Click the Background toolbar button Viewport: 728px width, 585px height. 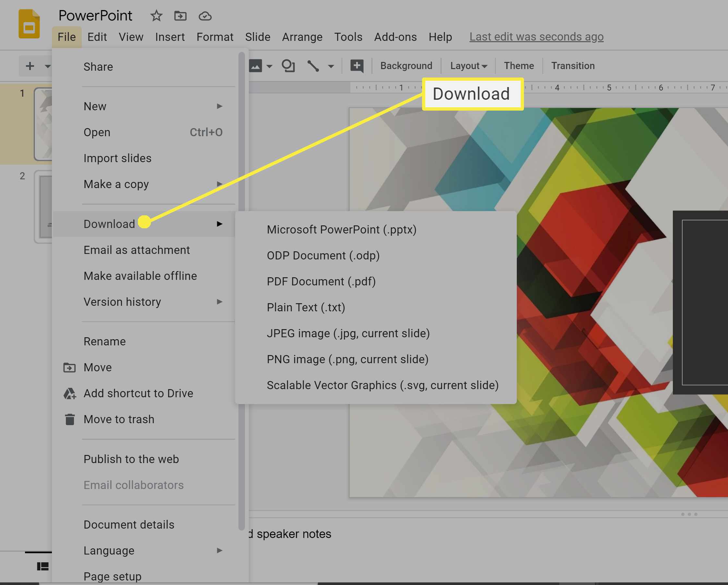406,66
